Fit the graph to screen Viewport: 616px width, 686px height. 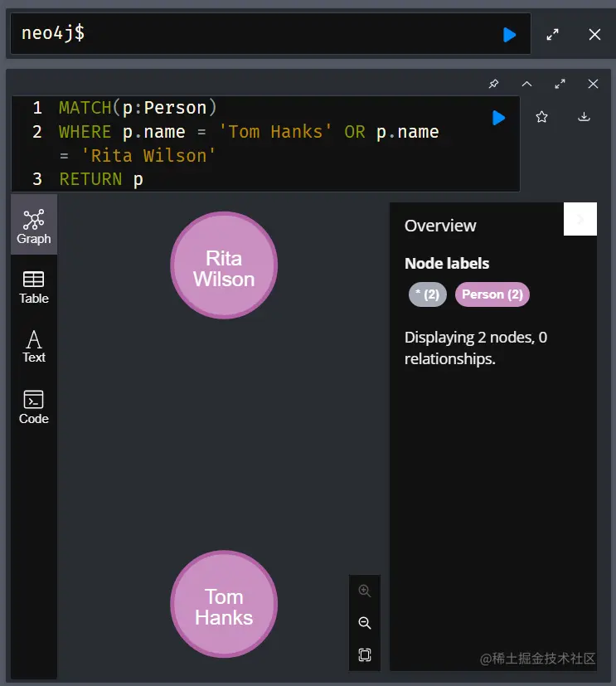pyautogui.click(x=365, y=655)
